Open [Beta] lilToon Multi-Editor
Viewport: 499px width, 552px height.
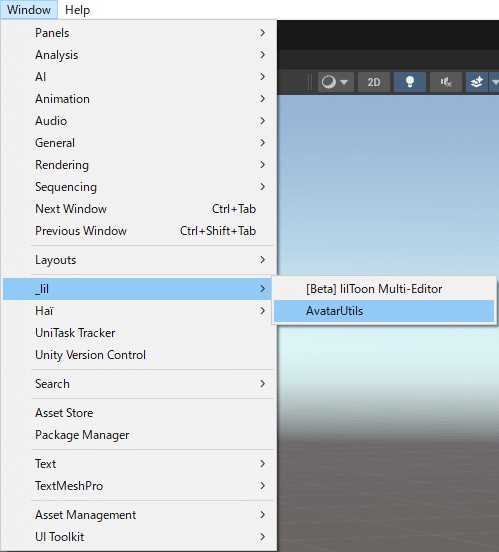(384, 289)
